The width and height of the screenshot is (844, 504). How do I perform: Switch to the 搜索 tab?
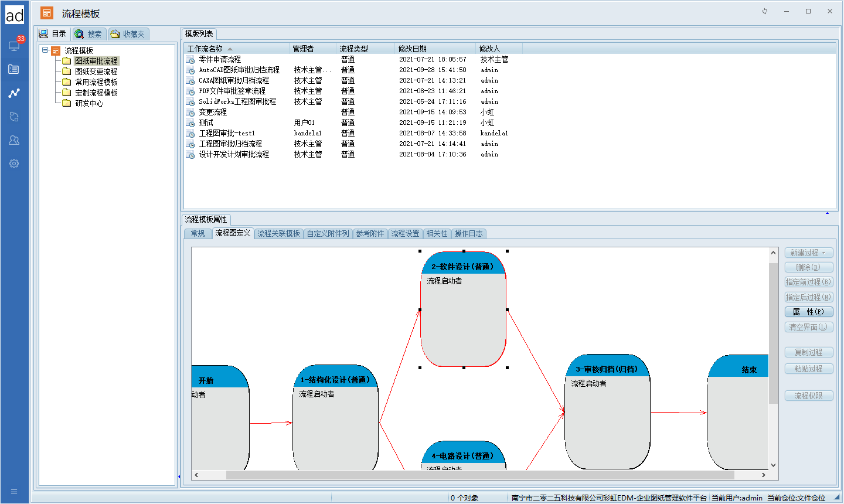click(89, 34)
